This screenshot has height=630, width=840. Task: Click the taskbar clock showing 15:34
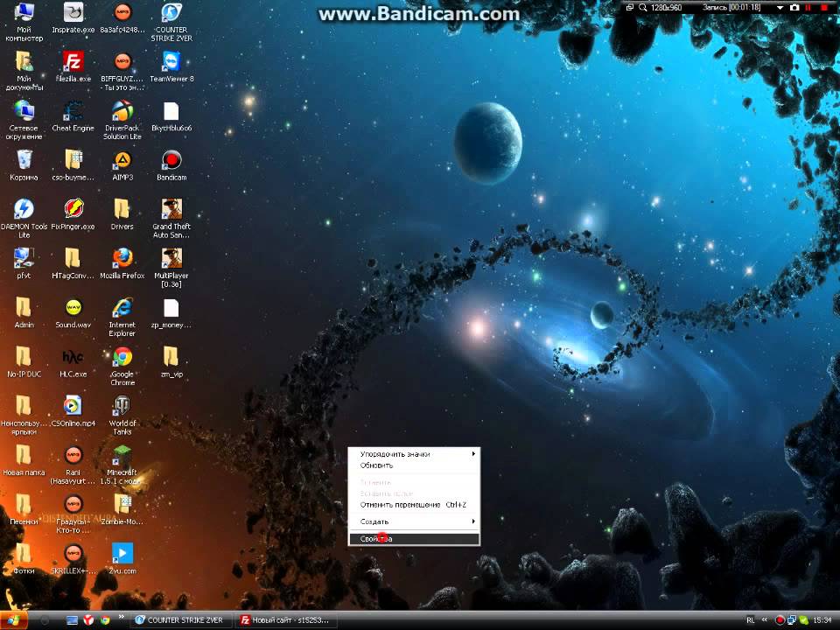[x=822, y=620]
